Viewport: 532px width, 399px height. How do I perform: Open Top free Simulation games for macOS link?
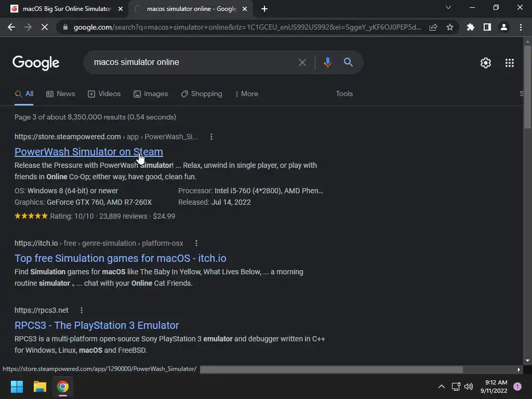[x=120, y=259]
